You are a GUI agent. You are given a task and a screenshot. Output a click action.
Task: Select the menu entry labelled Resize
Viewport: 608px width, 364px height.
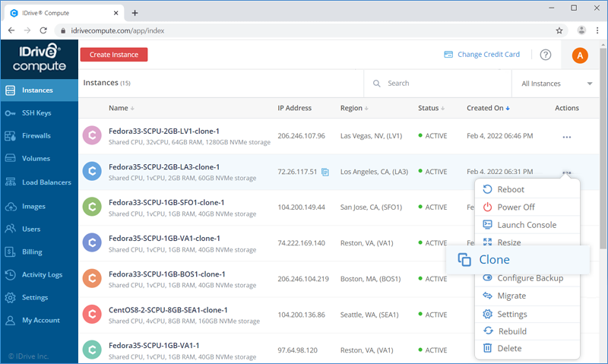point(527,240)
